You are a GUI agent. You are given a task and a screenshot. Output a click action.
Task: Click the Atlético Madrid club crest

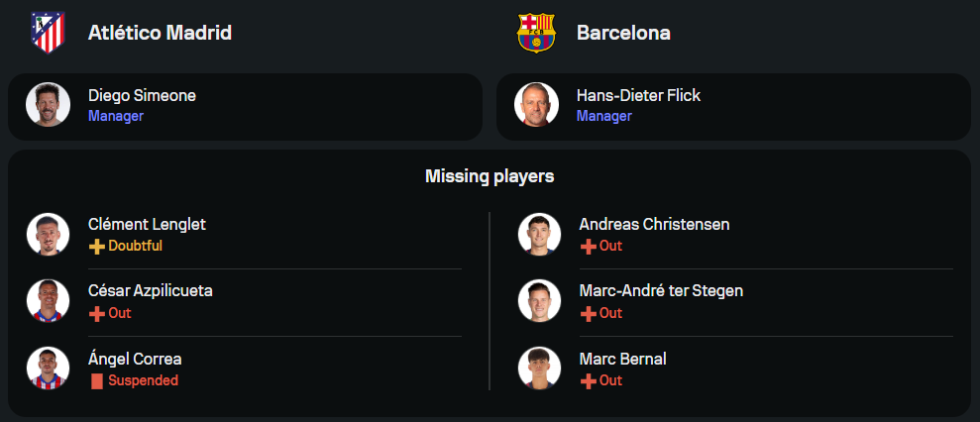pos(48,33)
